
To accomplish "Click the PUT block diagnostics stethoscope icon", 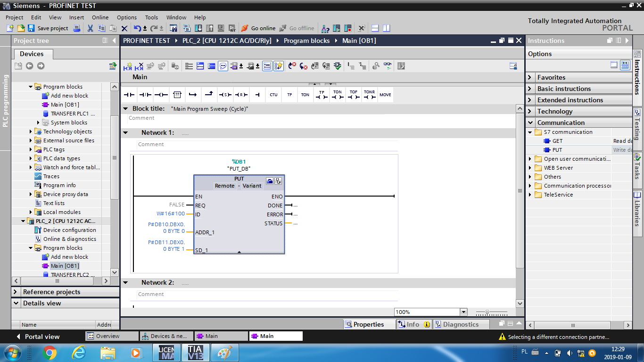I will (279, 181).
